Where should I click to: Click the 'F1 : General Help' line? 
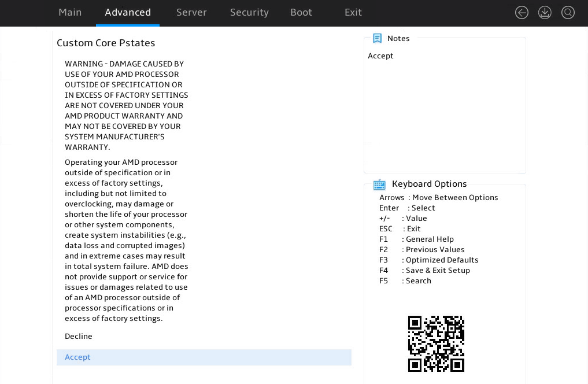click(416, 239)
